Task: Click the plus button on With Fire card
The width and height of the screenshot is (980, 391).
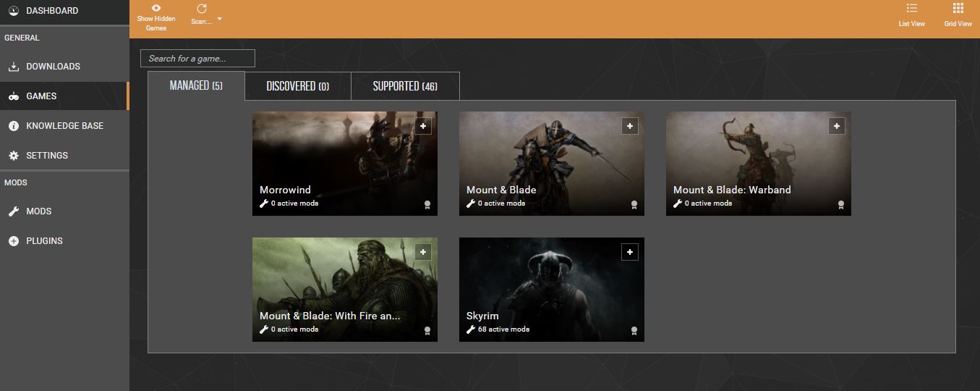Action: pos(423,252)
